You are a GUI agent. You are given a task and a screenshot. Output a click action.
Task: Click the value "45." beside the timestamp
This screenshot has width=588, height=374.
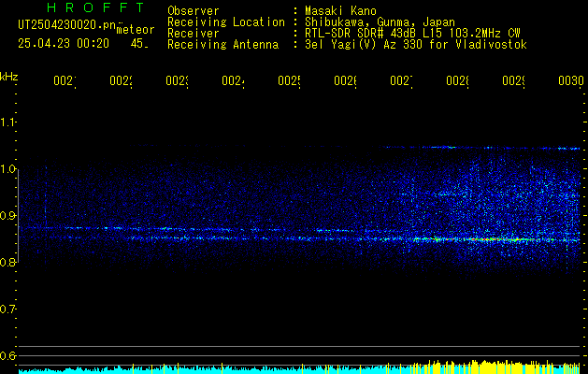tap(139, 44)
